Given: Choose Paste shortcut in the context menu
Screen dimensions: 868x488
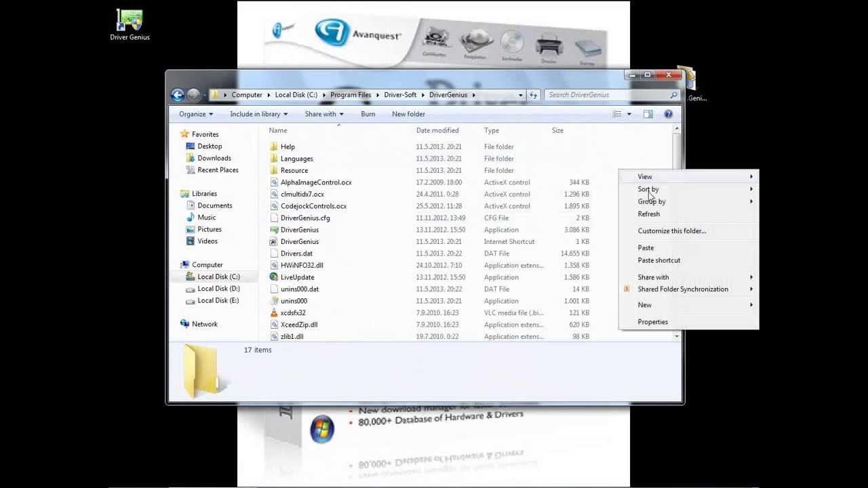Looking at the screenshot, I should point(688,260).
